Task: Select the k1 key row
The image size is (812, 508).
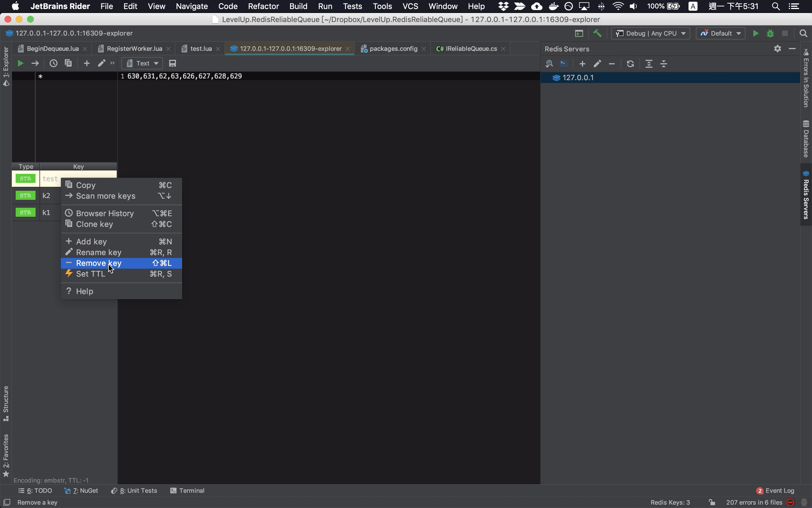Action: click(36, 212)
